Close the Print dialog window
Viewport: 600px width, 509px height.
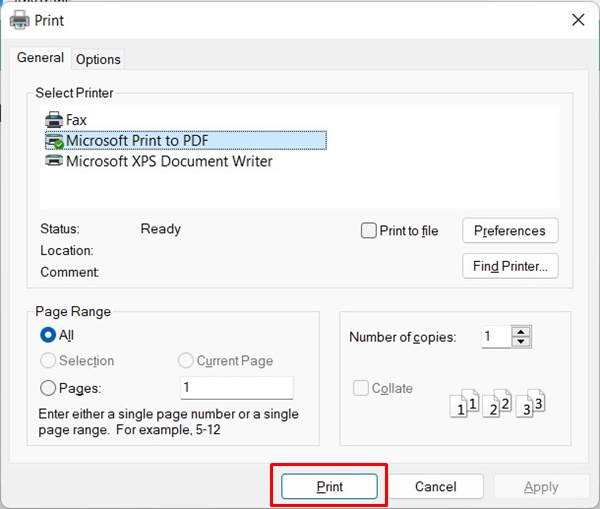578,20
